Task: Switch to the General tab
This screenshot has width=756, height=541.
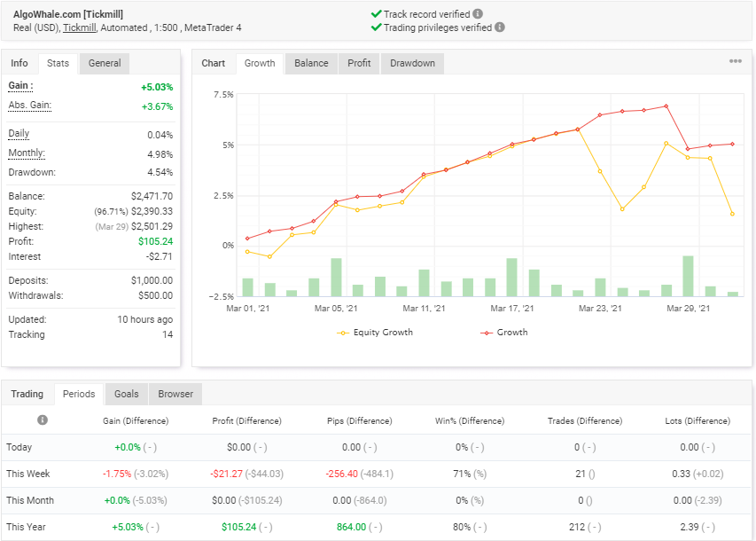Action: coord(105,63)
